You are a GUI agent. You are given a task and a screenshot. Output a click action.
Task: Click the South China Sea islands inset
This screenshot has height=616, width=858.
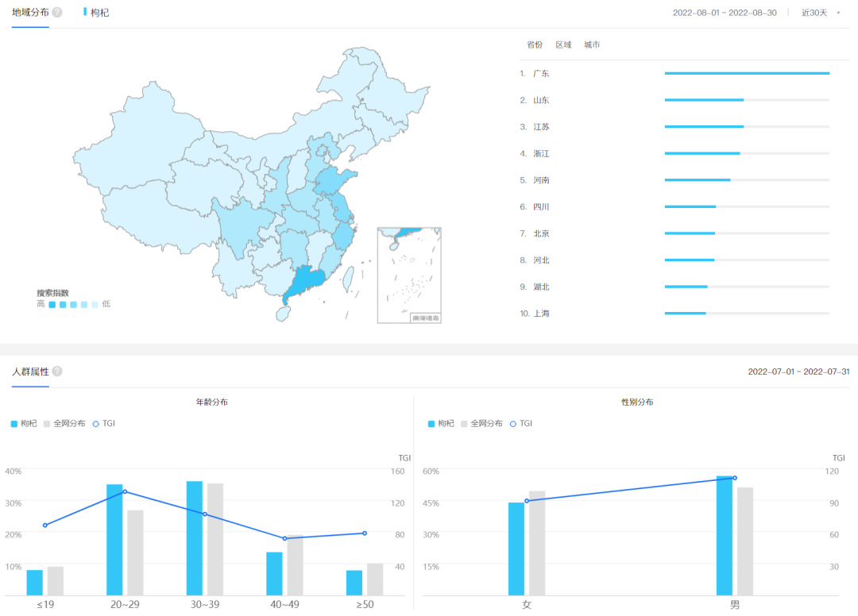tap(409, 275)
